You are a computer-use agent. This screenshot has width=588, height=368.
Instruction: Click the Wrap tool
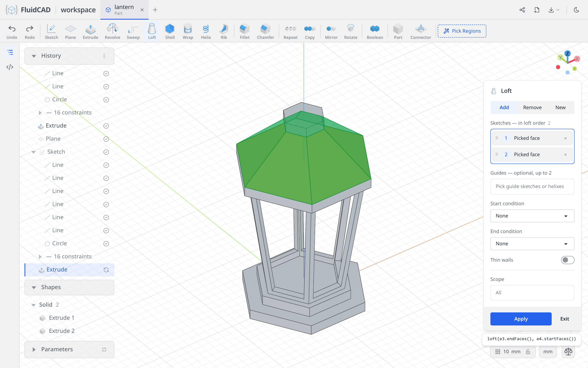coord(188,31)
